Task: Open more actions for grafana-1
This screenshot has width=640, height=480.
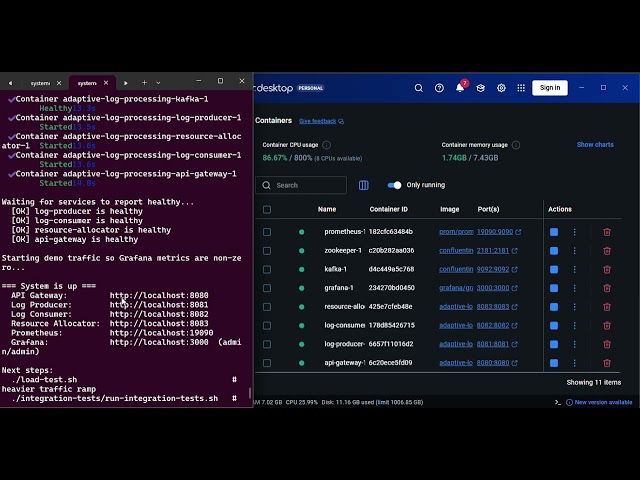Action: click(x=575, y=288)
